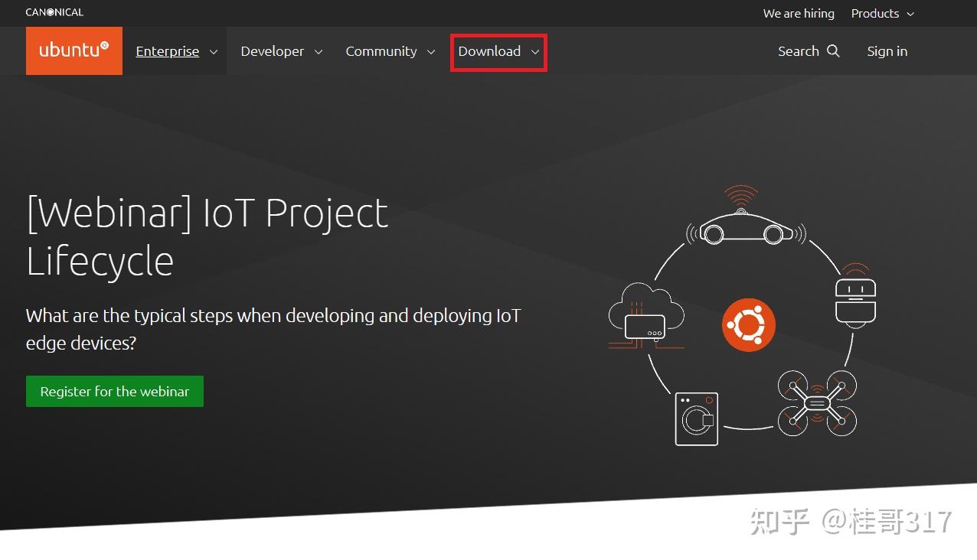977x560 pixels.
Task: Expand the Enterprise chevron arrow
Action: coord(214,52)
